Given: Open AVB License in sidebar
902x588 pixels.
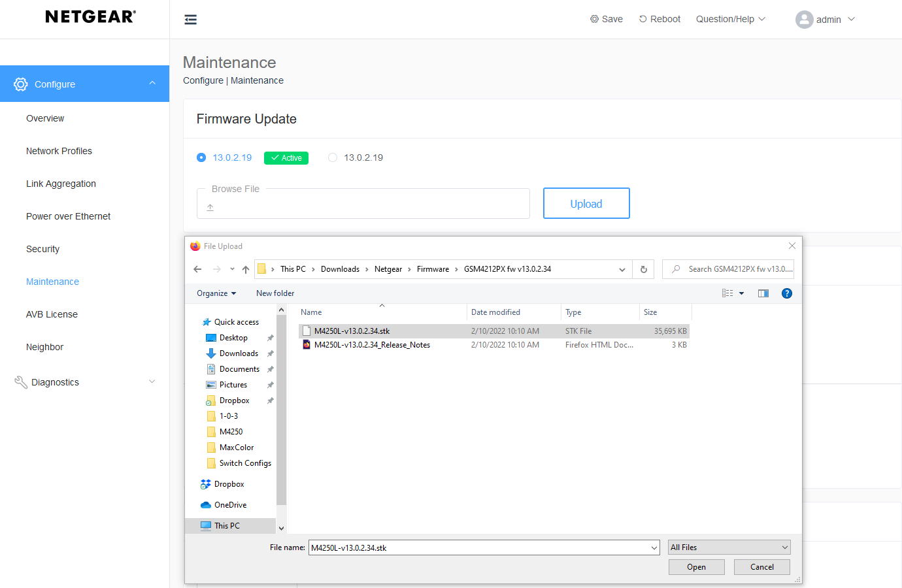Looking at the screenshot, I should tap(52, 314).
